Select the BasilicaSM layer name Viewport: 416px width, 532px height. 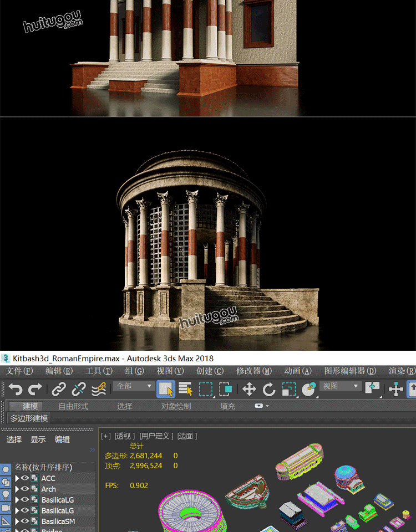pyautogui.click(x=58, y=521)
